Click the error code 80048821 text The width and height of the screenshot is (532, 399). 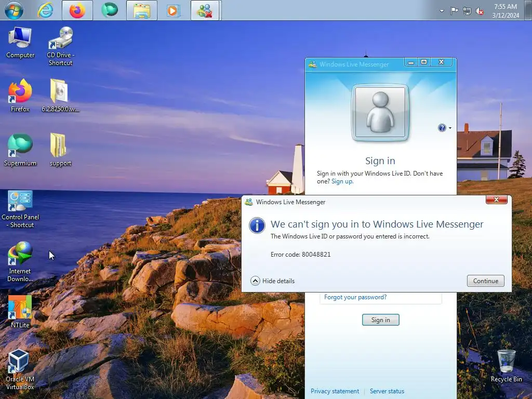click(x=300, y=255)
